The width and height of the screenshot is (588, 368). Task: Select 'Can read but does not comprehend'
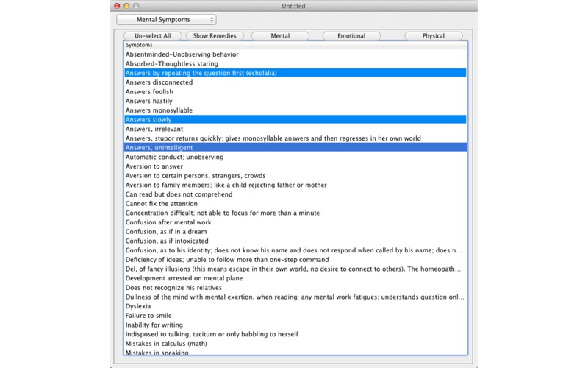click(x=295, y=194)
